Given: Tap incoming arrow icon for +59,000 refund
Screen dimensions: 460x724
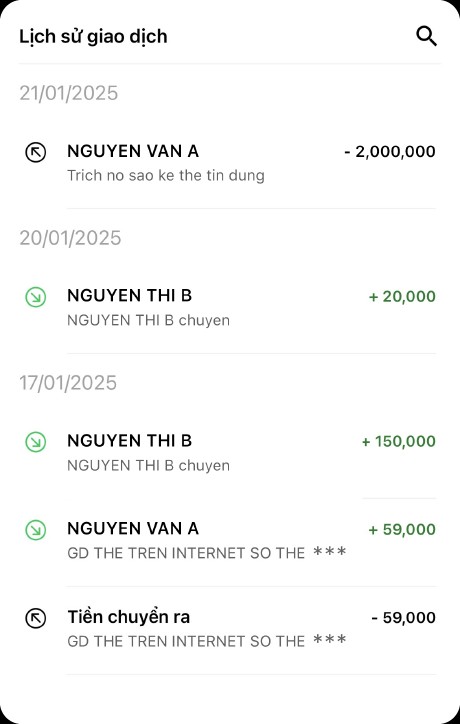Looking at the screenshot, I should pyautogui.click(x=36, y=530).
